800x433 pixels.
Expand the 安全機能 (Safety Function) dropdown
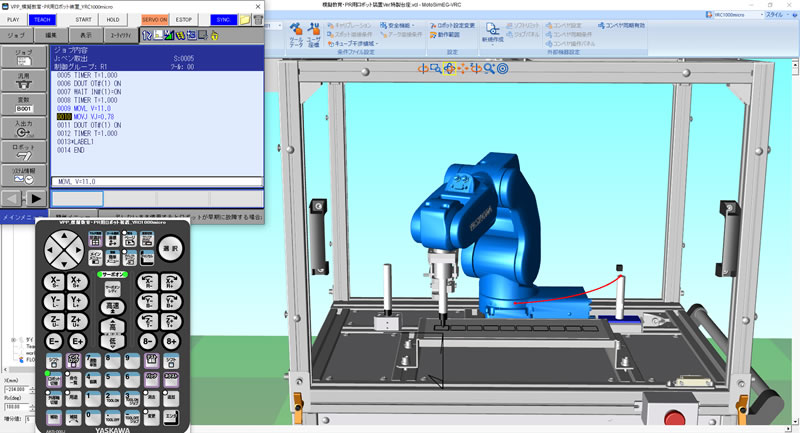tap(388, 25)
